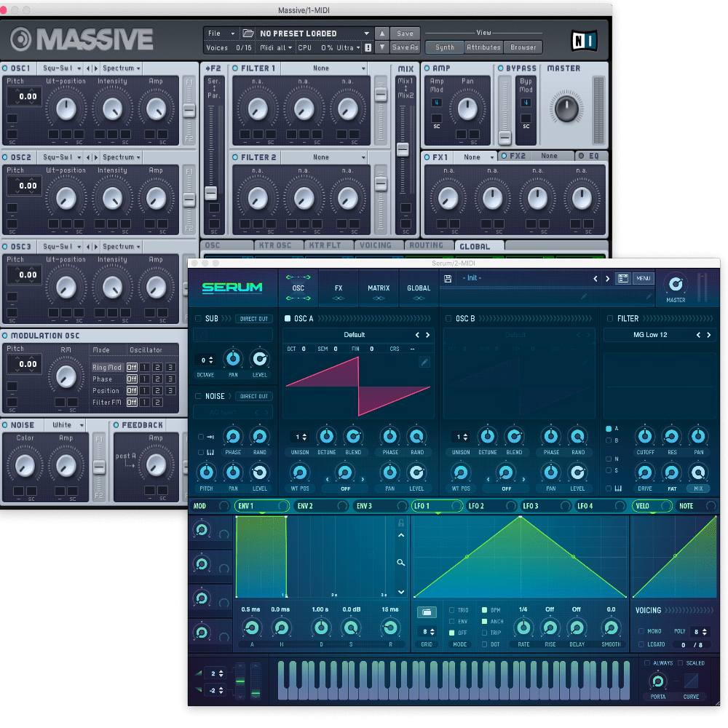Click the Serum preset save disk icon

(x=447, y=279)
